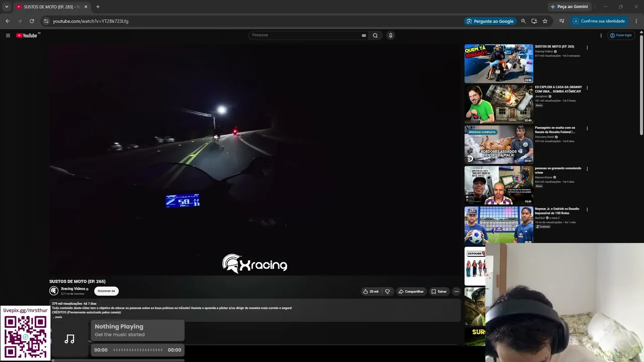Click the livepix QR code overlay
644x362 pixels.
[x=25, y=337]
